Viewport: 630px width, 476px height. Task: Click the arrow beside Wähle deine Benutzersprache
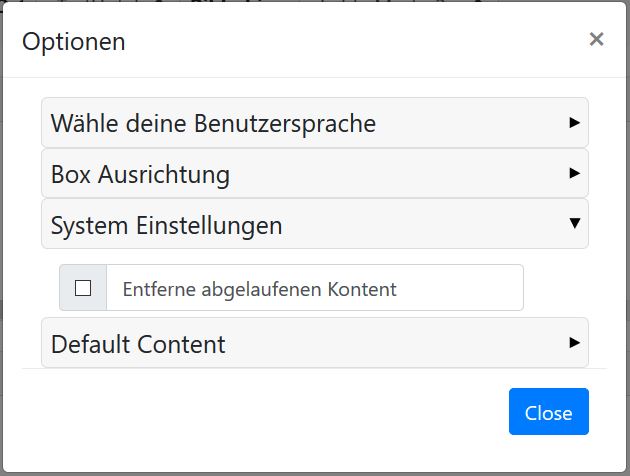574,122
